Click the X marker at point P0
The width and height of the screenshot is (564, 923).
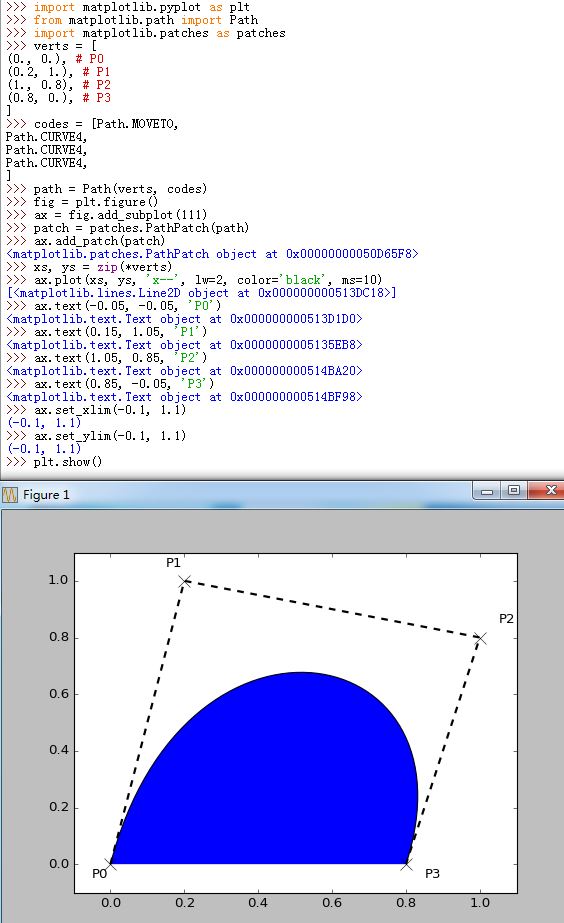tap(111, 864)
